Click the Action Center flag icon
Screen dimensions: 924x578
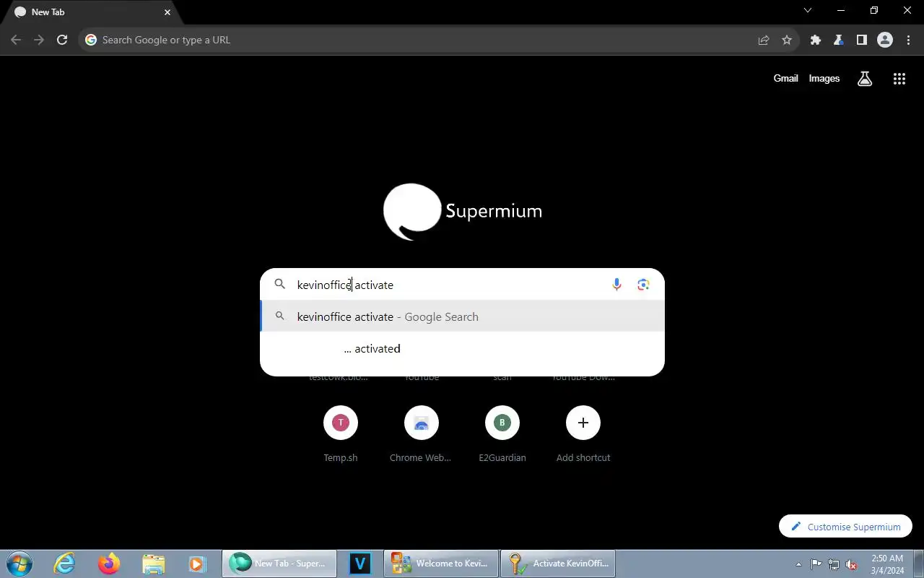(816, 564)
